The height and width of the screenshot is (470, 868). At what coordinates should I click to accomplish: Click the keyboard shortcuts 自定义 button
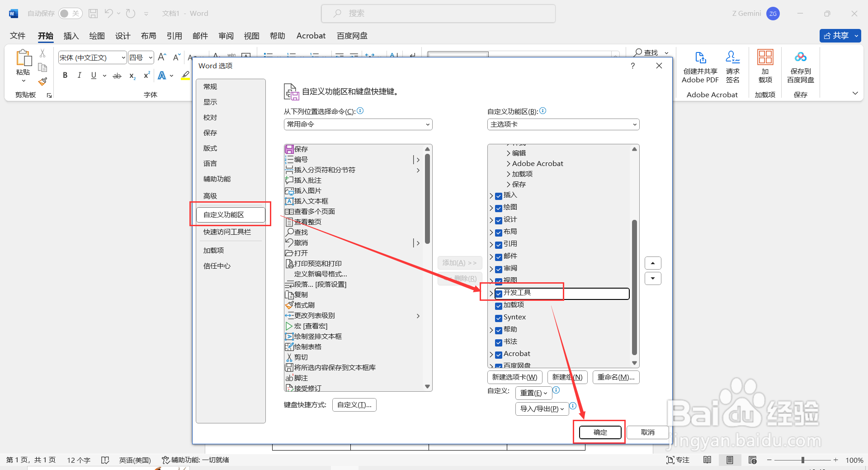point(354,405)
